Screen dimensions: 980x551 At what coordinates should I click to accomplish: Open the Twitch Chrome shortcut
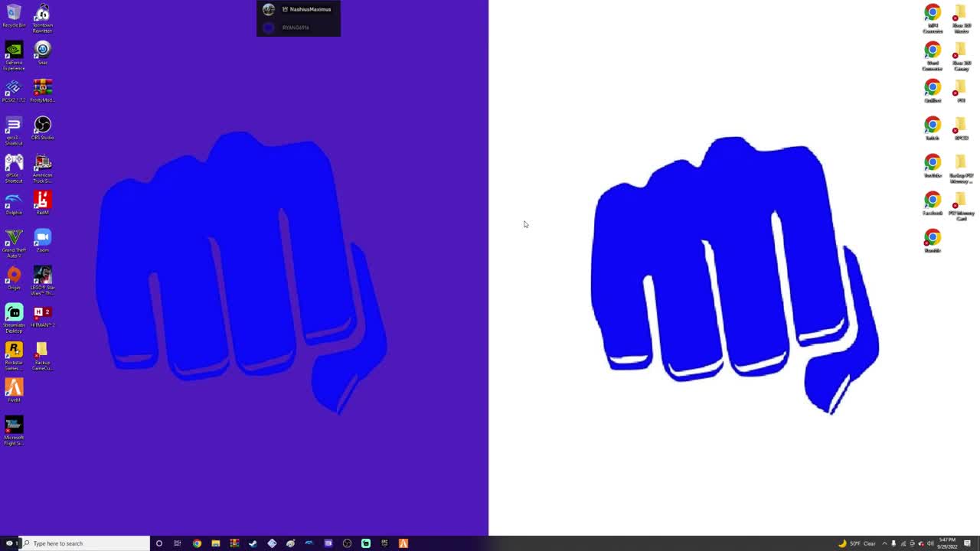point(933,129)
